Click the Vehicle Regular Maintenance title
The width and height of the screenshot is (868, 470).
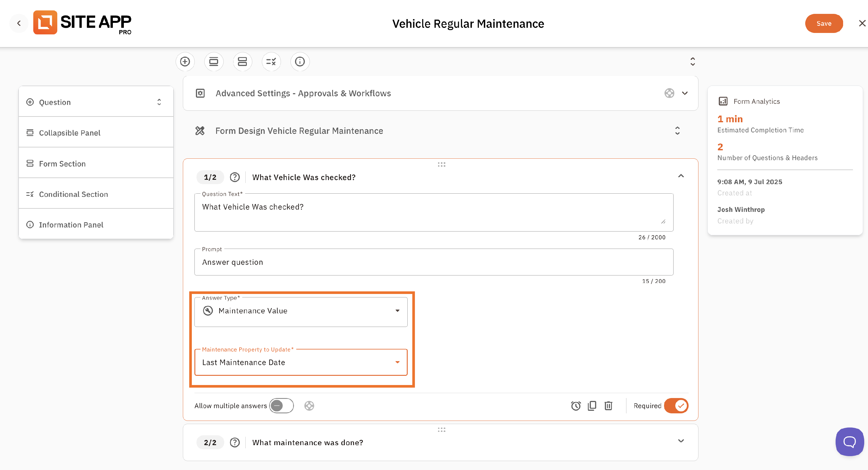pos(468,24)
